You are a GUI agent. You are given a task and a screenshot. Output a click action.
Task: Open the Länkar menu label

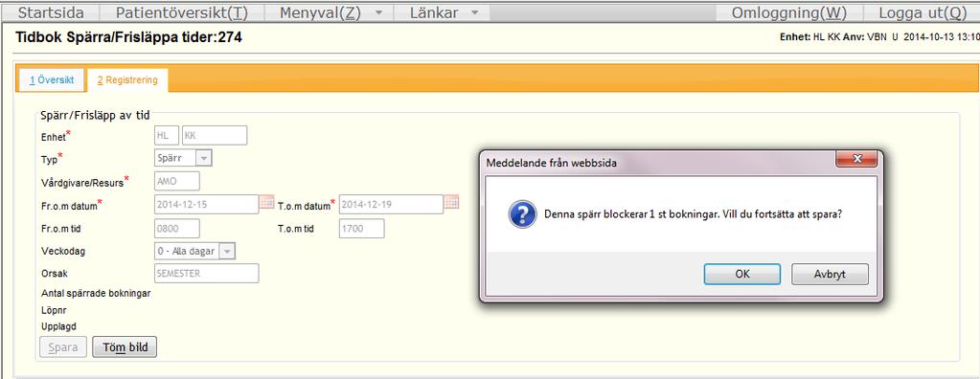pos(434,12)
